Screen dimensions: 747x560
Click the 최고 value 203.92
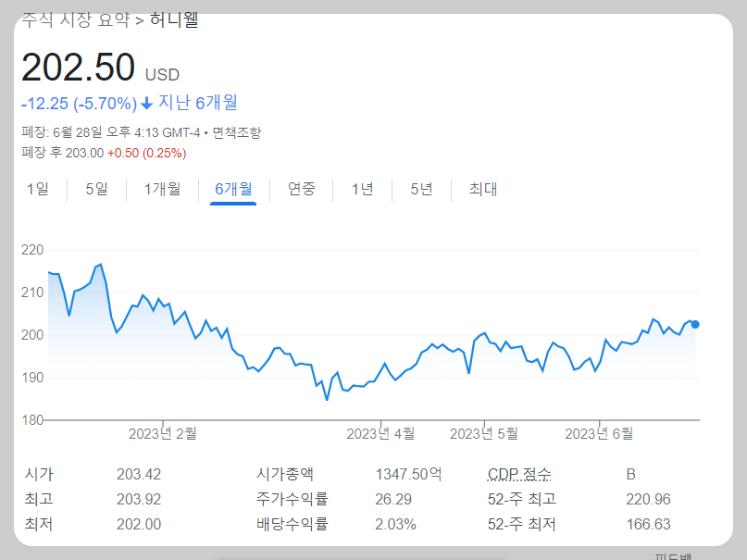pyautogui.click(x=139, y=499)
